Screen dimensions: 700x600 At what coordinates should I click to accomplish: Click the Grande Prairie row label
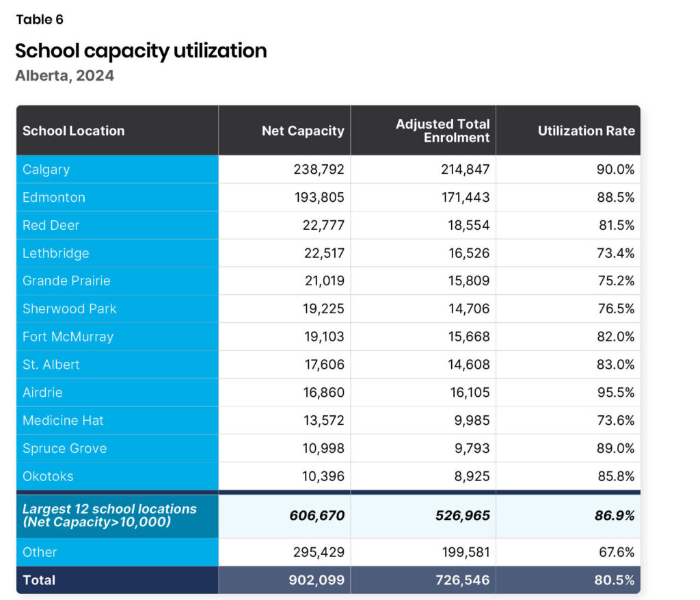[66, 281]
